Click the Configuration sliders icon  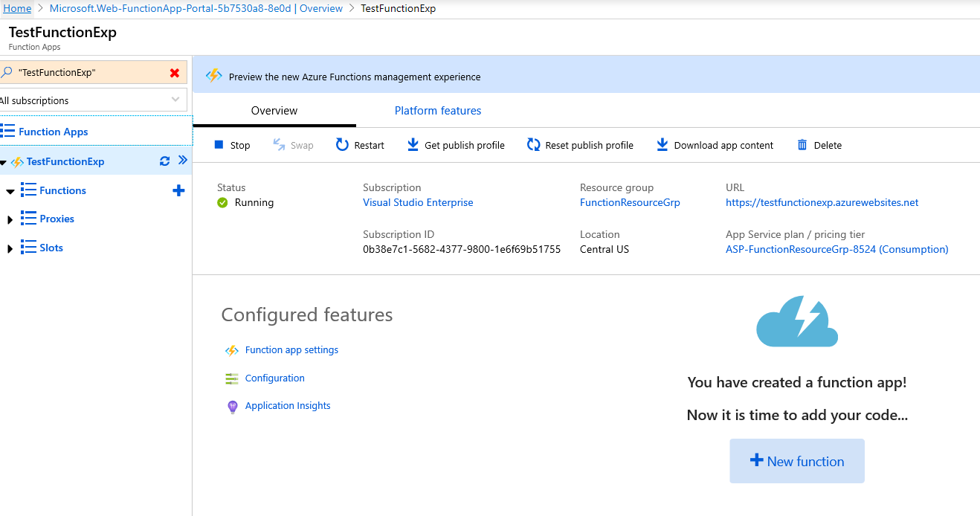pos(232,378)
